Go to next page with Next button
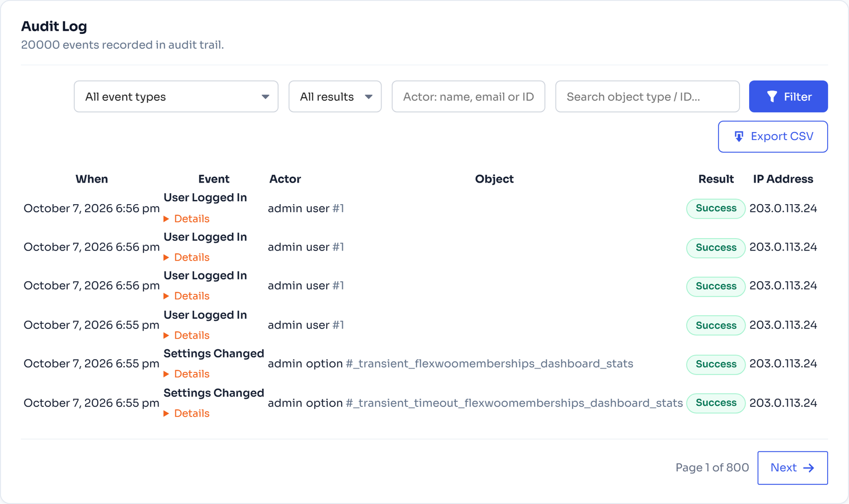Screen dimensions: 849x504 tap(793, 468)
